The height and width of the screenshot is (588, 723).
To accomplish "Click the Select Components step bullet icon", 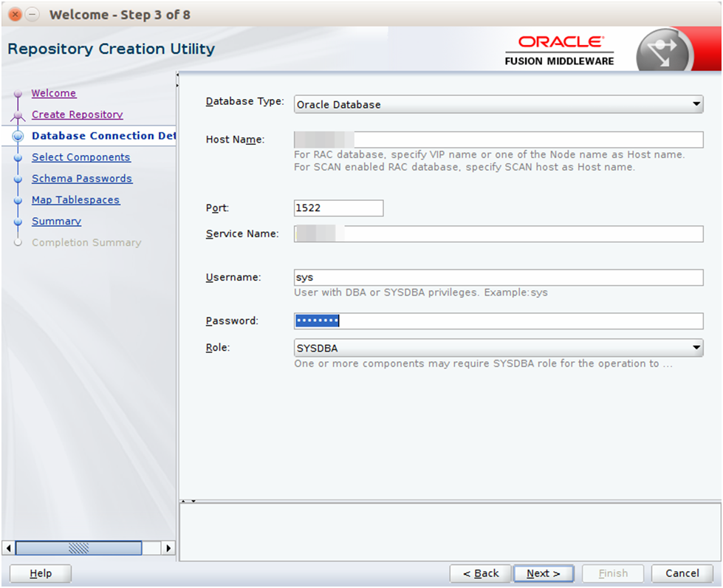I will point(18,158).
